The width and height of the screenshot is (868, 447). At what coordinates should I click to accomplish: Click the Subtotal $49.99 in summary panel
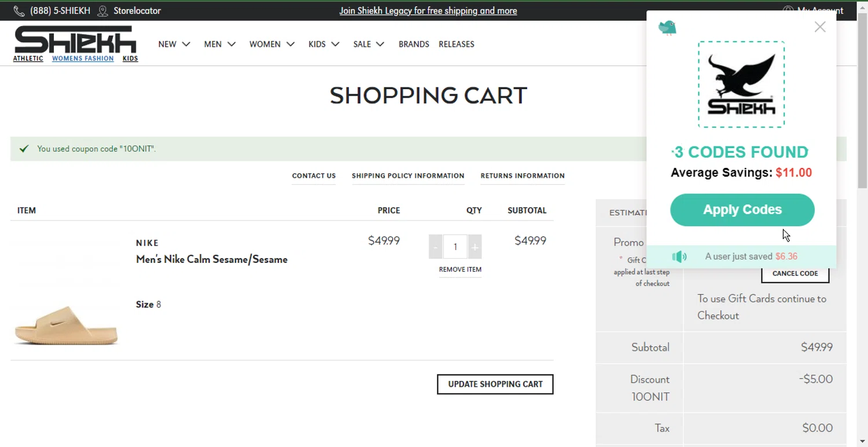click(x=816, y=347)
